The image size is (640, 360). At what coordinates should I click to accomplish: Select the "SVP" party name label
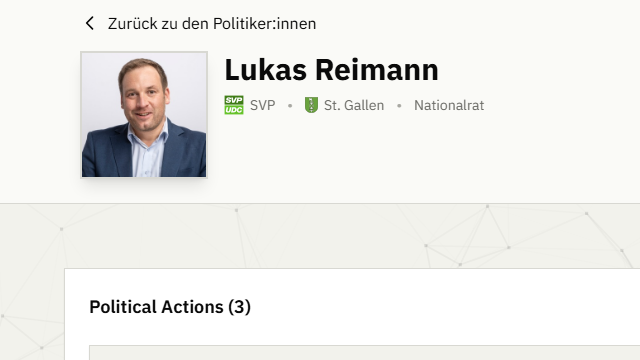[x=262, y=105]
